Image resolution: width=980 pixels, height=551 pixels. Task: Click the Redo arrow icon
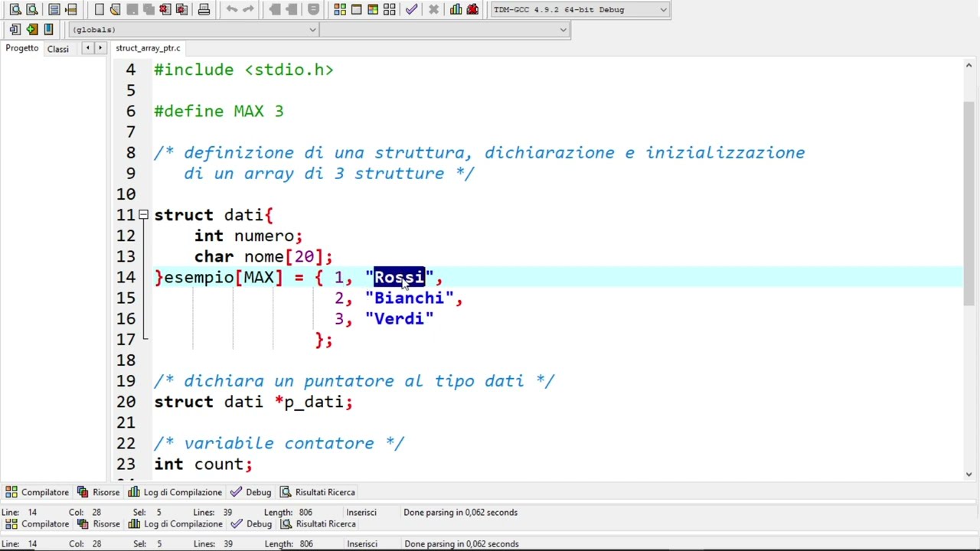(248, 9)
